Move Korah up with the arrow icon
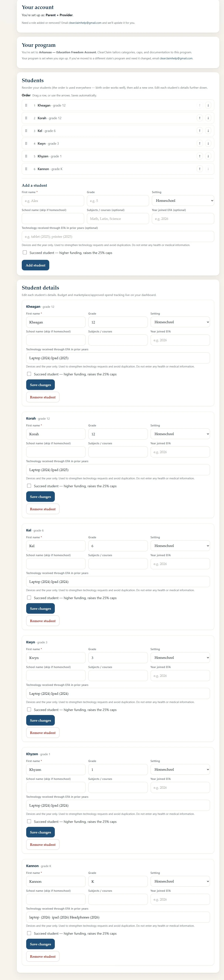This screenshot has width=224, height=980. [x=200, y=118]
